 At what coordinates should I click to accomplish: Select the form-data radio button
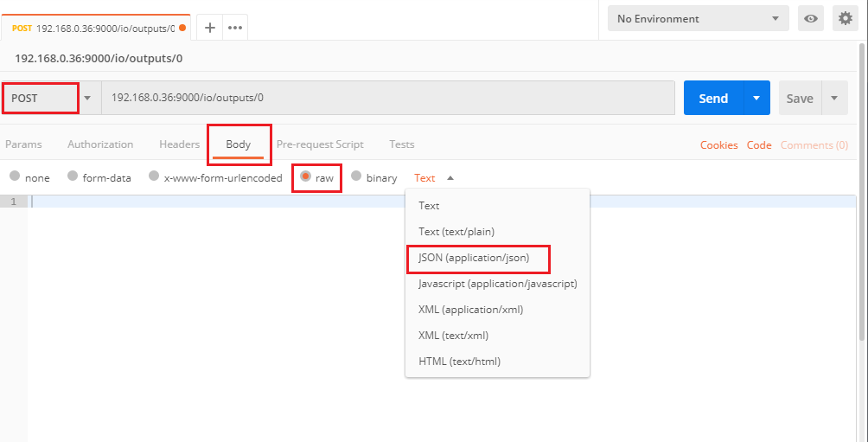(x=73, y=176)
